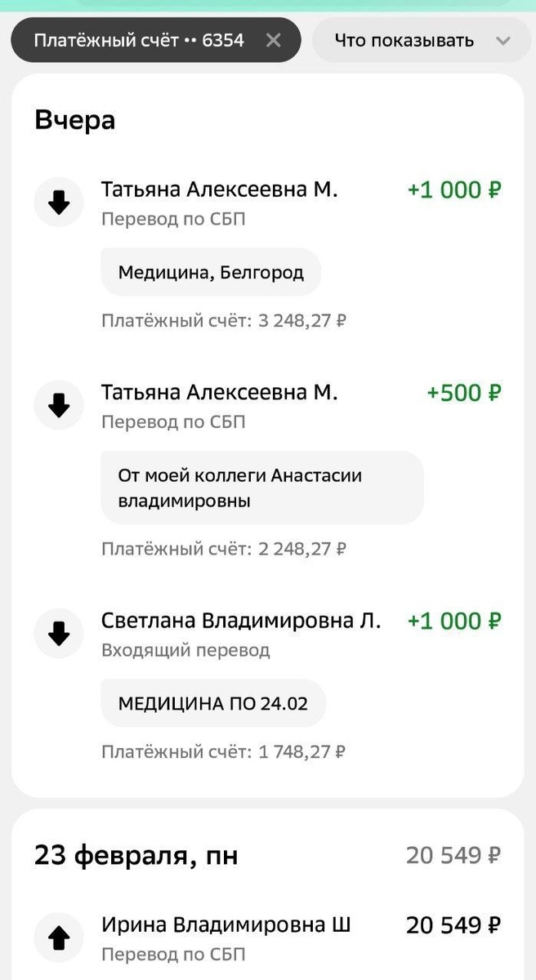The image size is (536, 980).
Task: Tap the down-arrow icon on the 500 ₽ transfer
Action: (58, 404)
